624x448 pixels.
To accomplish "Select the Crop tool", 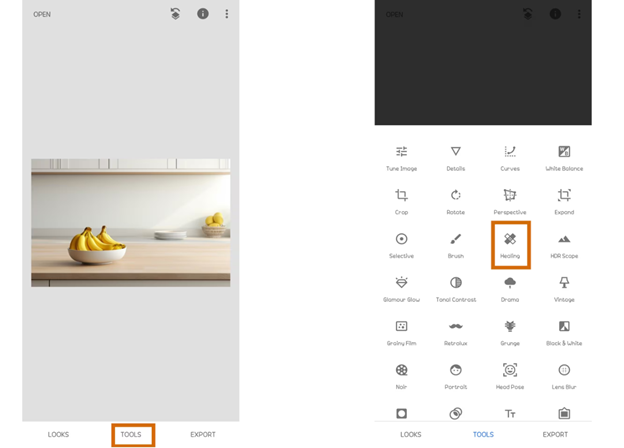I will tap(401, 200).
